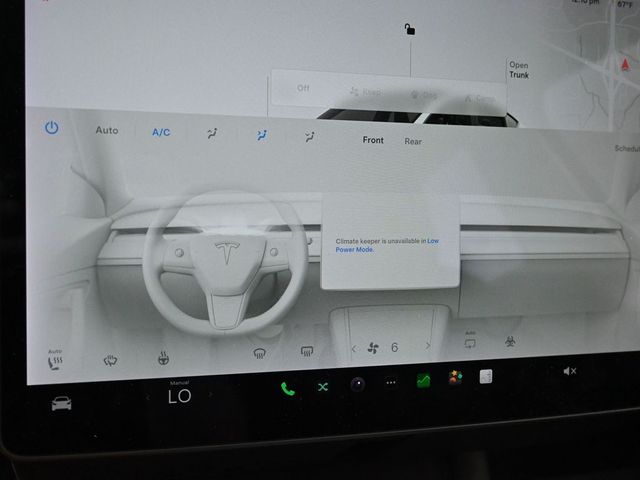Image resolution: width=640 pixels, height=480 pixels.
Task: Increase fan speed with right arrow
Action: point(428,346)
